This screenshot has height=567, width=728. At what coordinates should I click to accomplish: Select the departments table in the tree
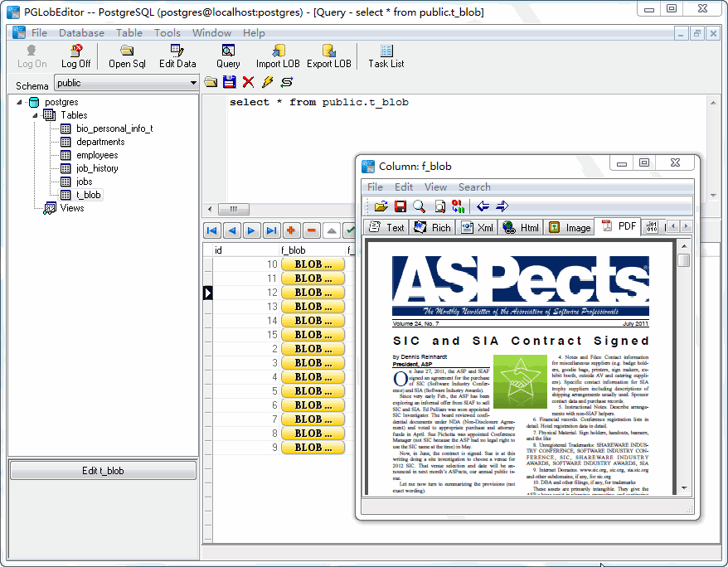(100, 142)
